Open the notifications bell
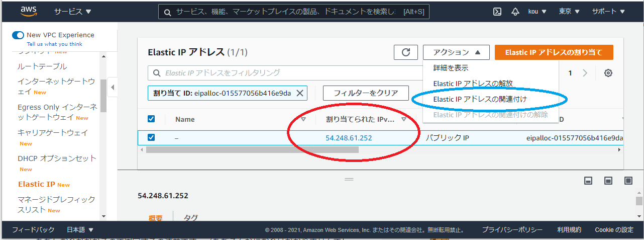Viewport: 644px width, 240px height. tap(515, 12)
